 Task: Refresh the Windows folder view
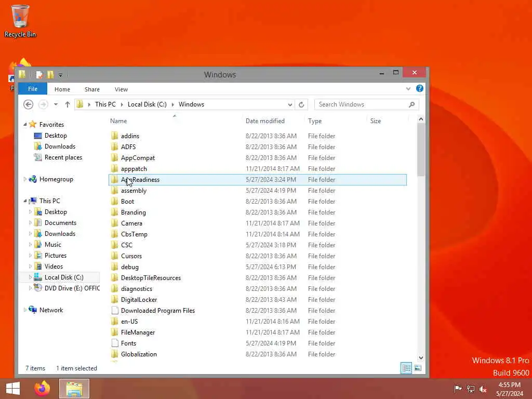tap(301, 104)
